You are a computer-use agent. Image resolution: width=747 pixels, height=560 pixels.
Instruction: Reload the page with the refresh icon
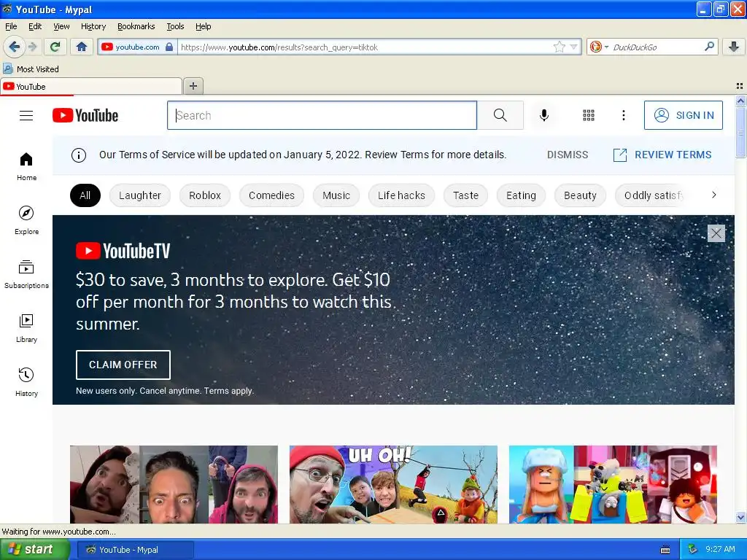click(55, 47)
